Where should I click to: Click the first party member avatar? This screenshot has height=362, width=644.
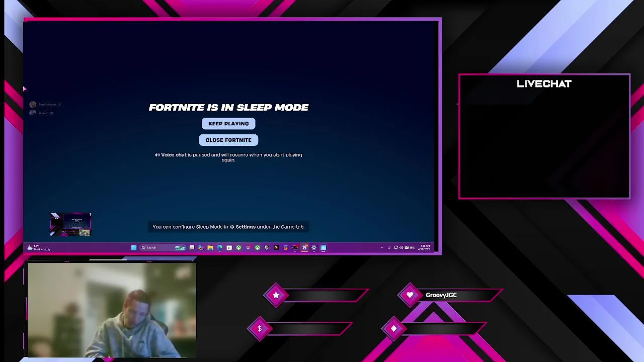33,105
